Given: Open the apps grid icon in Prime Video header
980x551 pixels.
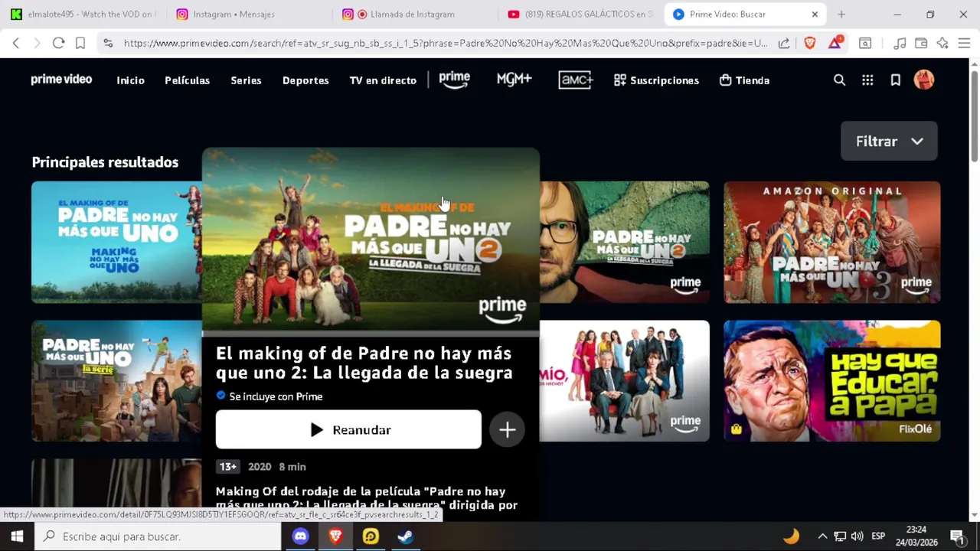Looking at the screenshot, I should pyautogui.click(x=867, y=80).
